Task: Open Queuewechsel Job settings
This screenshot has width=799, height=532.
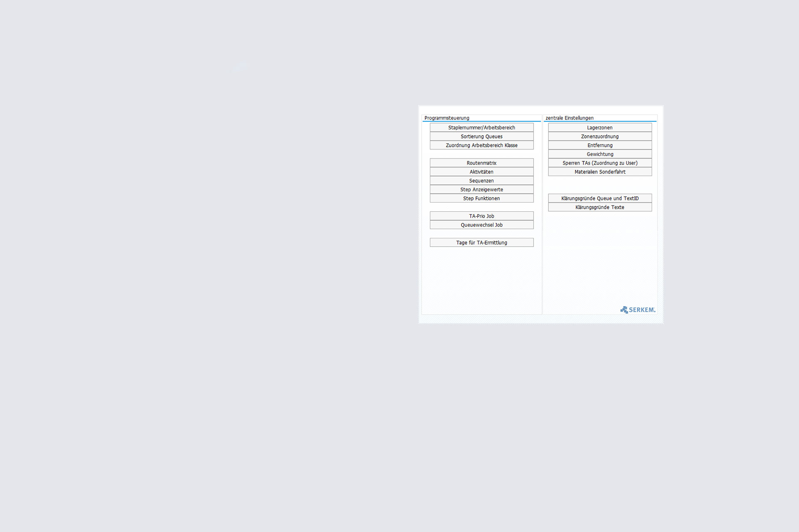Action: [x=481, y=225]
